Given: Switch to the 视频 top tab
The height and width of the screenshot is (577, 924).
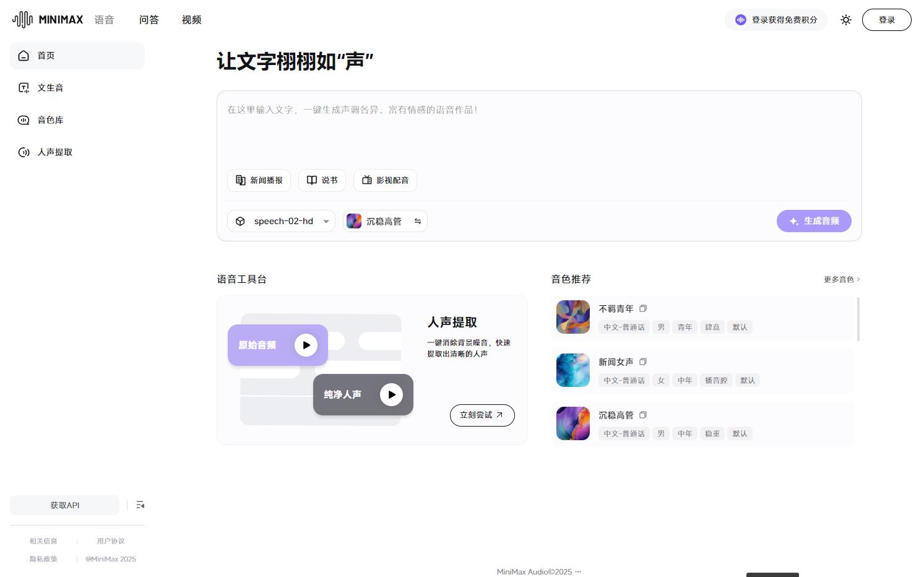Looking at the screenshot, I should tap(192, 20).
